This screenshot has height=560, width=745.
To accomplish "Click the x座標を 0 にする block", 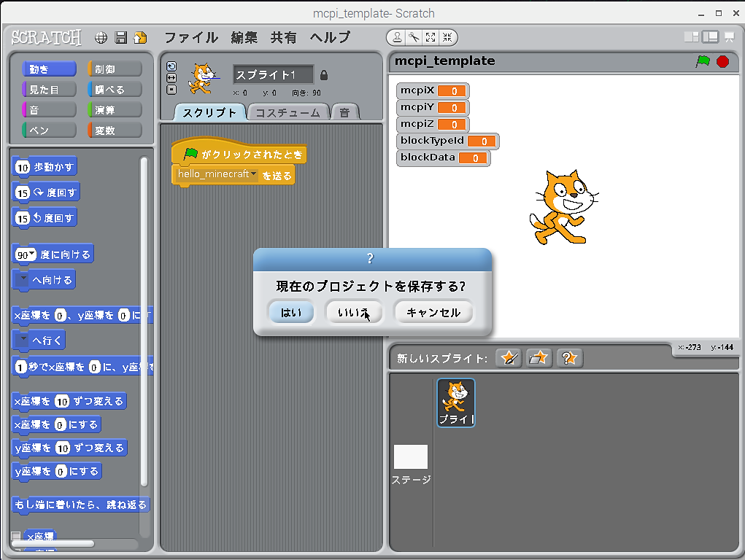I will pos(56,424).
